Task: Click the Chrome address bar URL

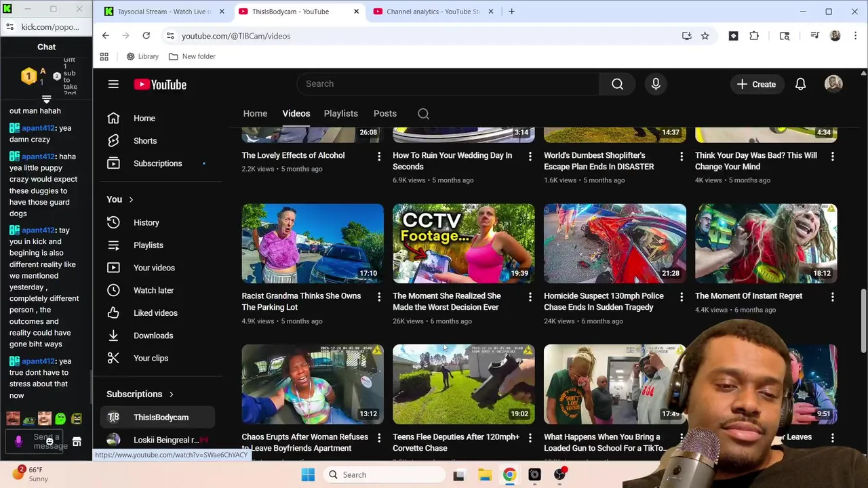Action: point(236,36)
